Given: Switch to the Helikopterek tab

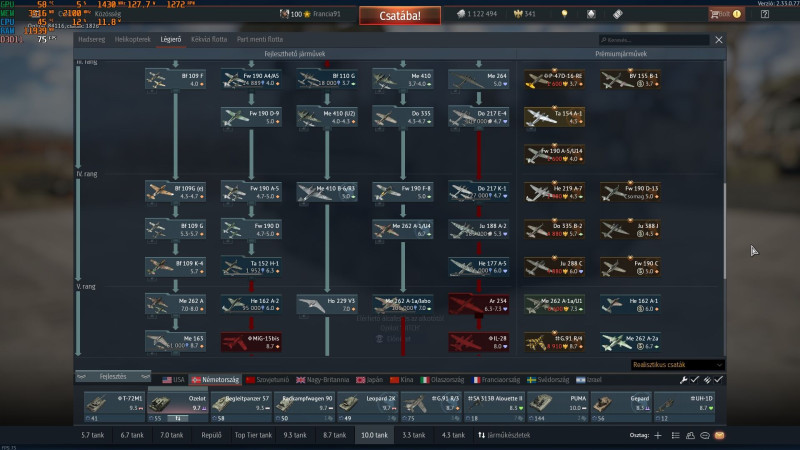Looking at the screenshot, I should [x=133, y=39].
